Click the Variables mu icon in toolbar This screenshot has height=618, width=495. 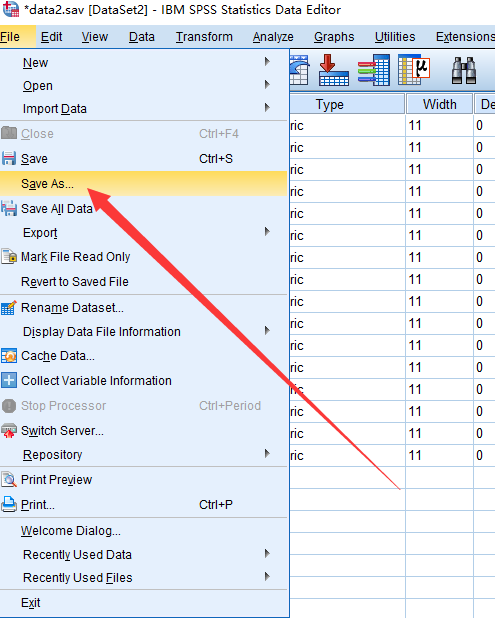(414, 70)
